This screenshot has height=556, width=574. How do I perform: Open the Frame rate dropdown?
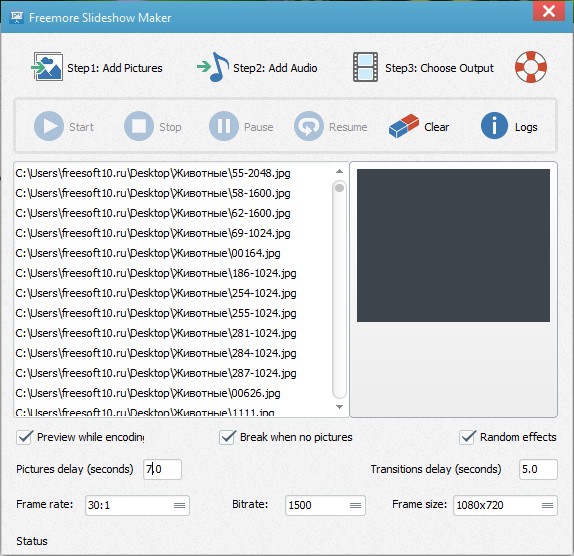click(137, 505)
